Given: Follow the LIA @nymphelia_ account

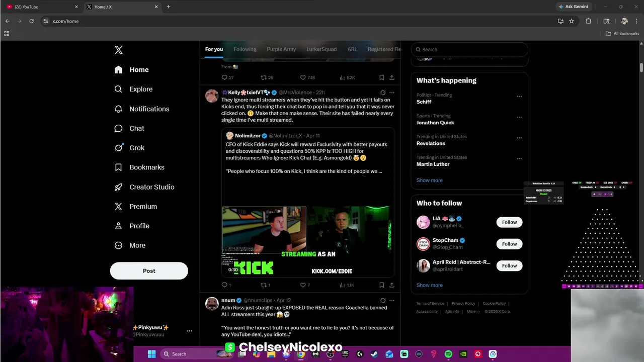Looking at the screenshot, I should click(x=509, y=222).
